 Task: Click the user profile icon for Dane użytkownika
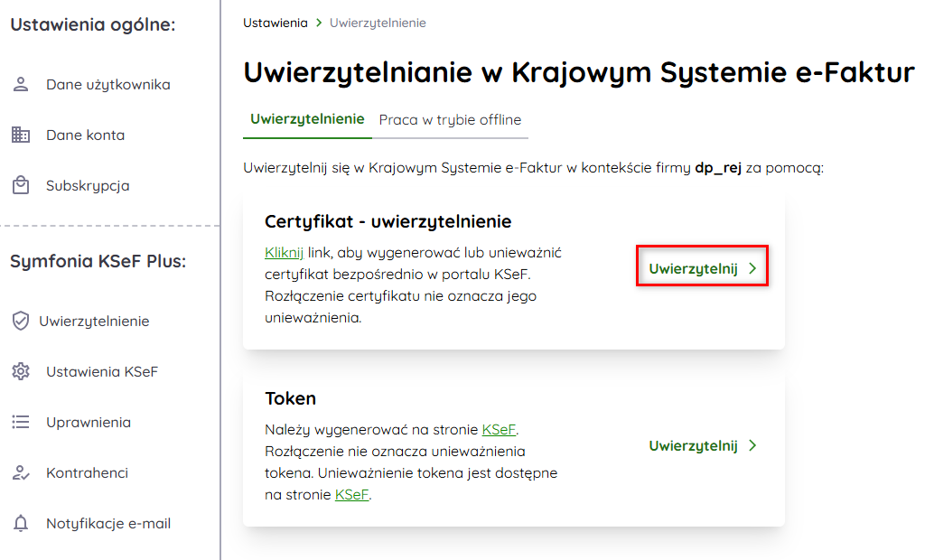pyautogui.click(x=21, y=85)
